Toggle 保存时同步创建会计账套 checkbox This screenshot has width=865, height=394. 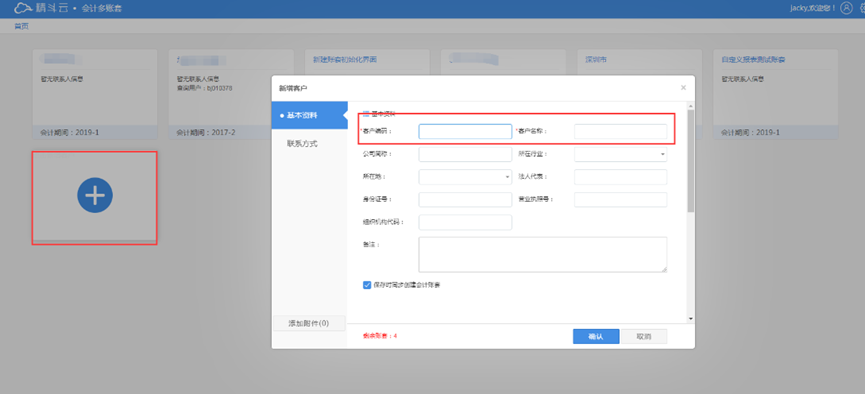[367, 285]
